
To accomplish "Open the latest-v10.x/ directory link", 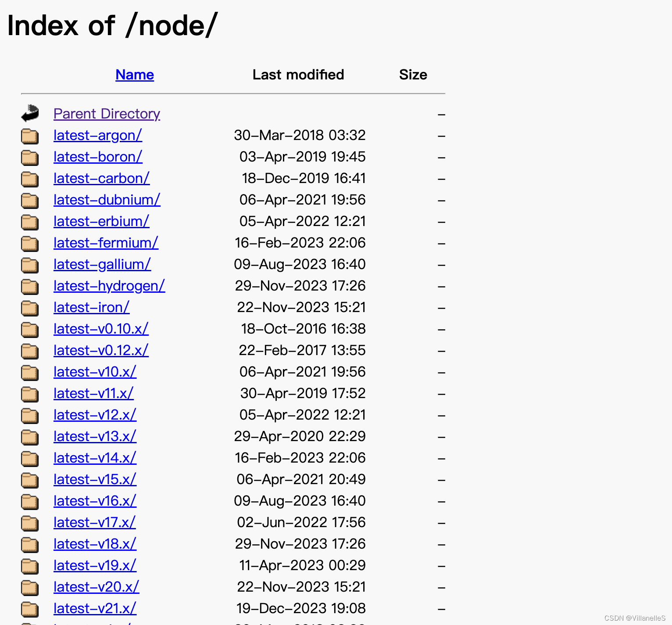I will click(x=95, y=372).
